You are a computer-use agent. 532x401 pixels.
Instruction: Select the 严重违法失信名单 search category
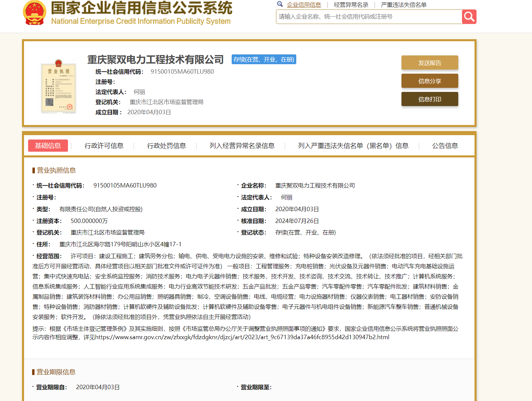404,5
